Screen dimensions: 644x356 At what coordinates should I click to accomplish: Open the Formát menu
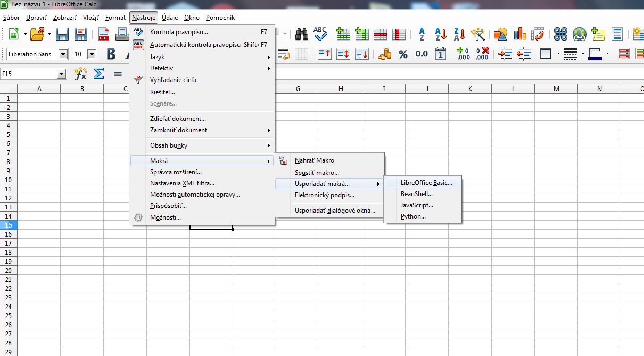pyautogui.click(x=115, y=18)
